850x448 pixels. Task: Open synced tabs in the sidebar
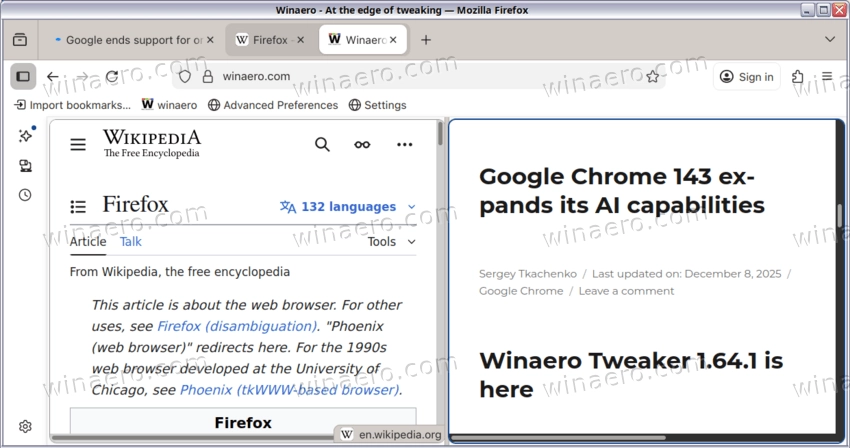point(25,166)
